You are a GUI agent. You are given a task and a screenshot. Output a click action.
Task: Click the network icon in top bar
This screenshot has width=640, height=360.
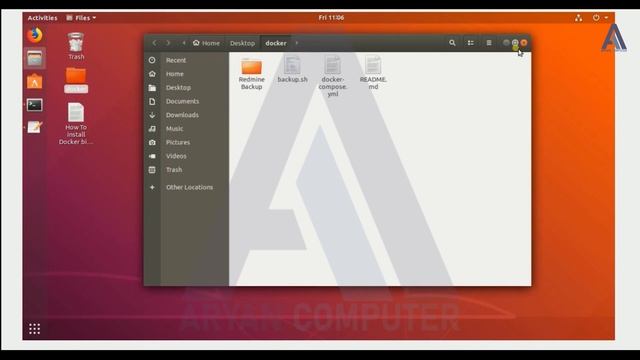(x=578, y=18)
